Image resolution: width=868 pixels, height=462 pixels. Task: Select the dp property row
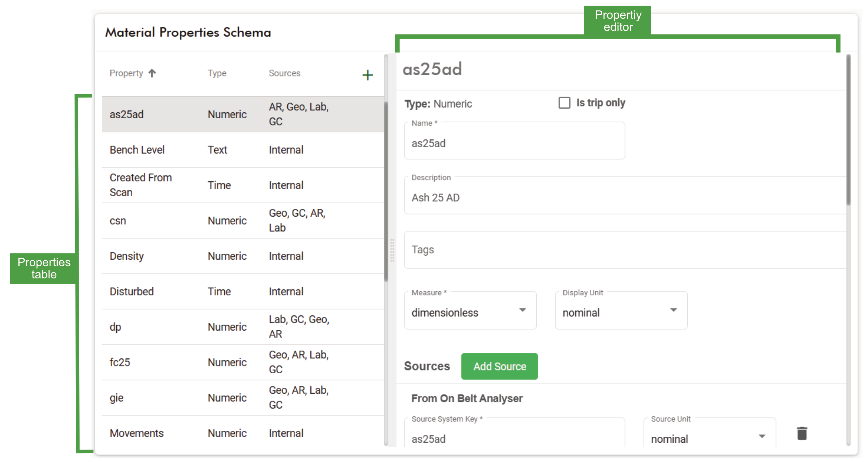243,327
